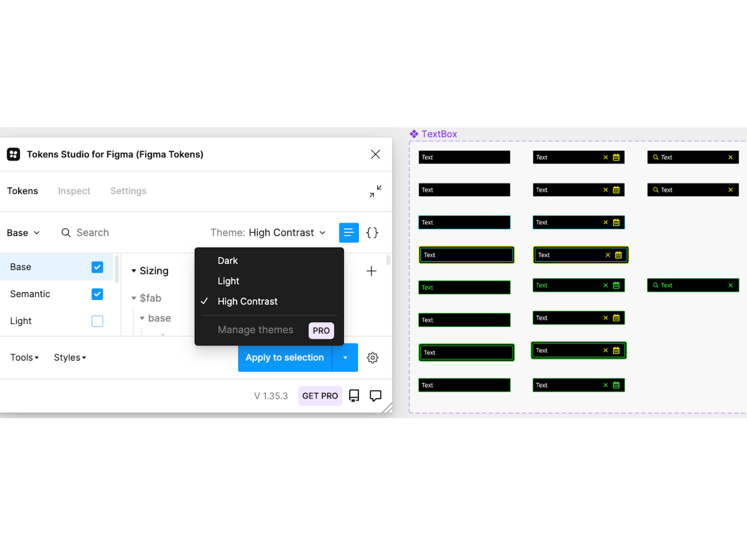Enable the Light token set checkbox
747x560 pixels.
pos(97,321)
